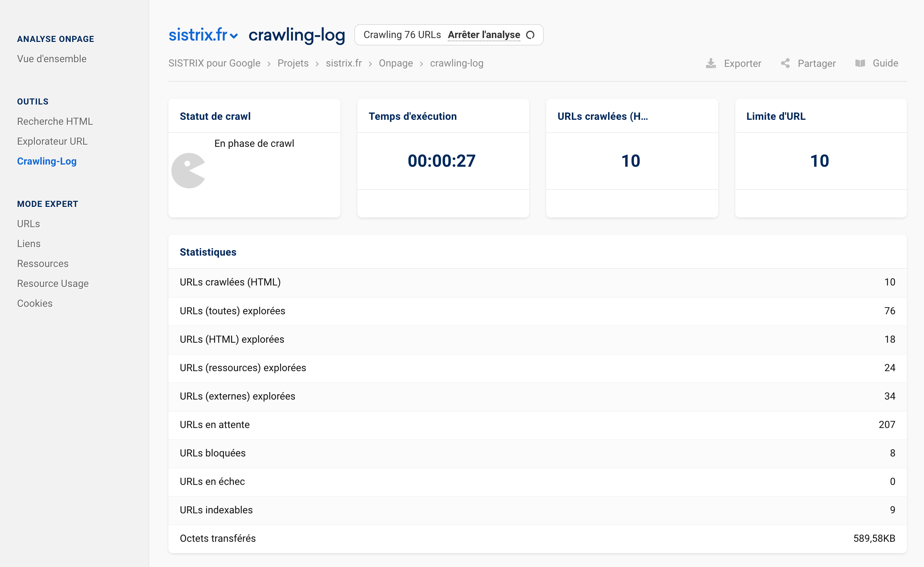
Task: Open URLs in Mode Expert
Action: click(x=28, y=224)
